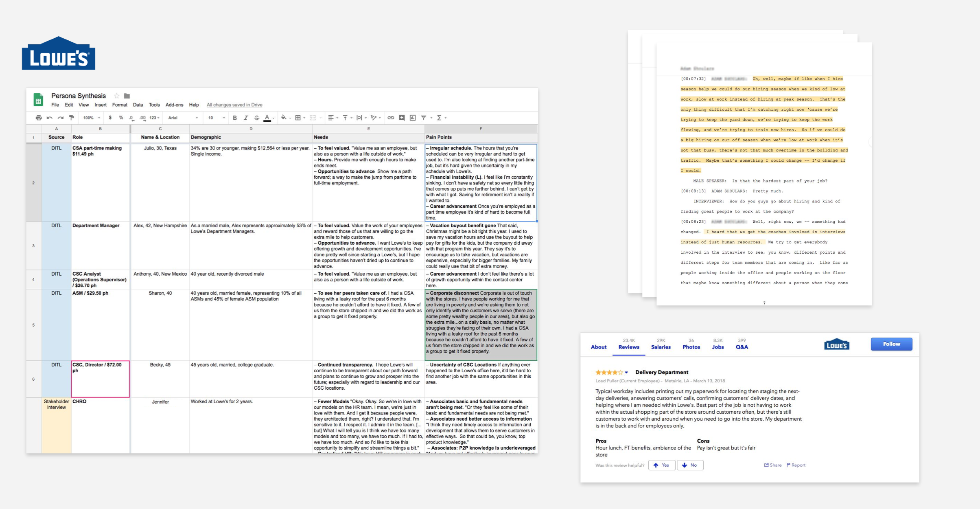Open the Edit menu
The height and width of the screenshot is (509, 980).
(69, 105)
